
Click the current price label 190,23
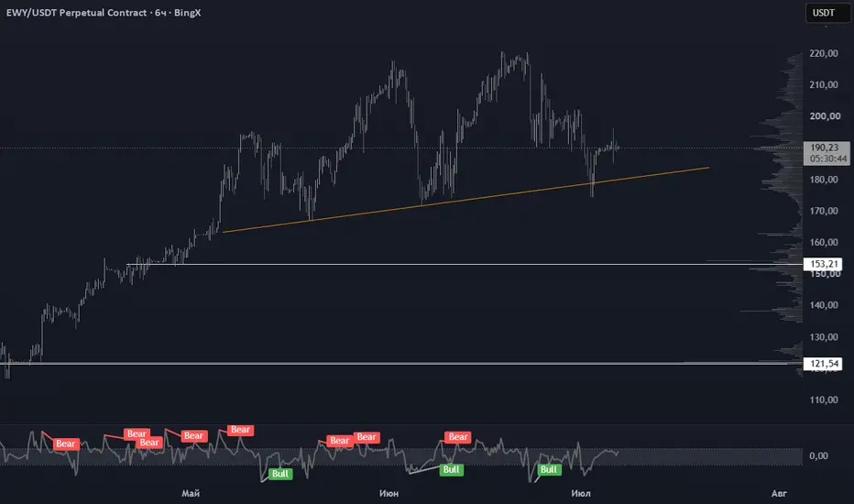pos(825,148)
